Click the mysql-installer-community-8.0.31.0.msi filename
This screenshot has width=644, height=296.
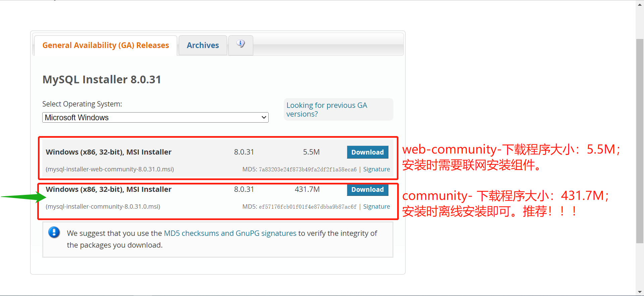coord(103,207)
